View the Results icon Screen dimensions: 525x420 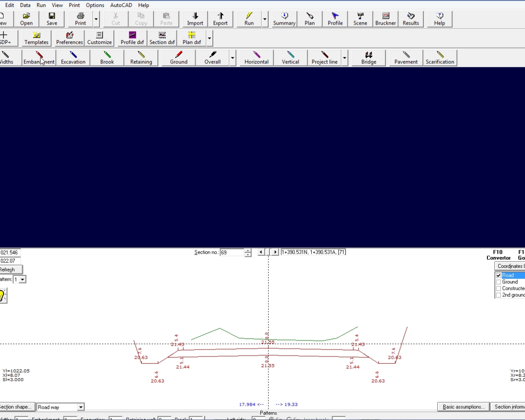coord(411,19)
